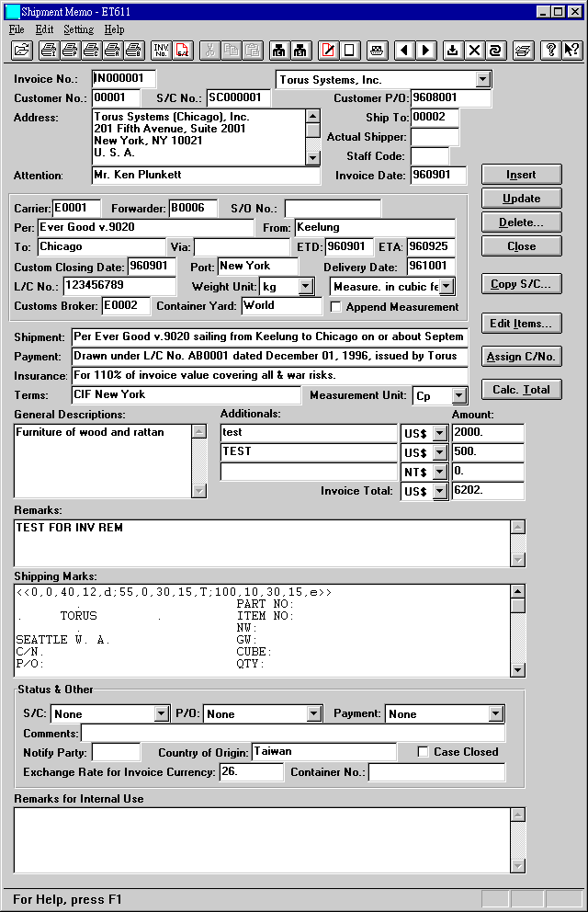Click Address box scroll-down arrow
This screenshot has height=912, width=588.
point(312,157)
